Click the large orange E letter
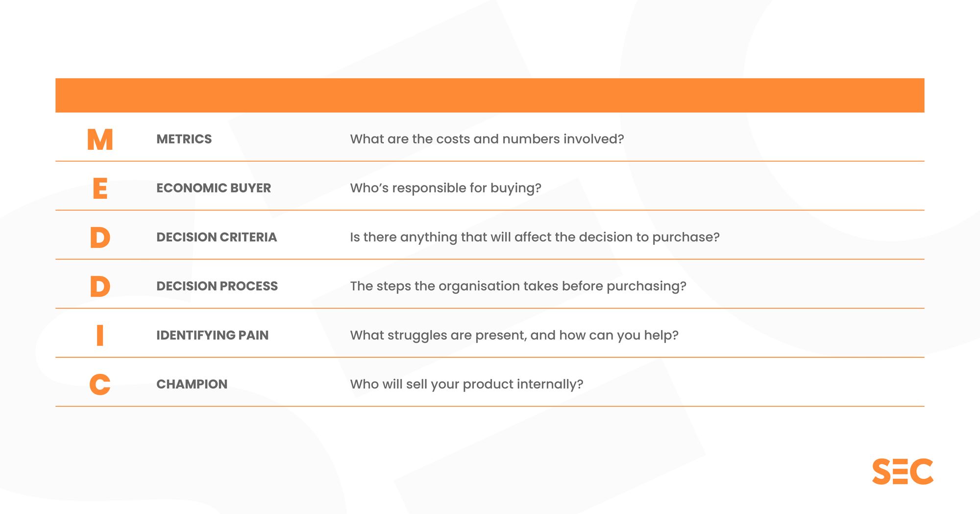The image size is (980, 514). tap(100, 188)
